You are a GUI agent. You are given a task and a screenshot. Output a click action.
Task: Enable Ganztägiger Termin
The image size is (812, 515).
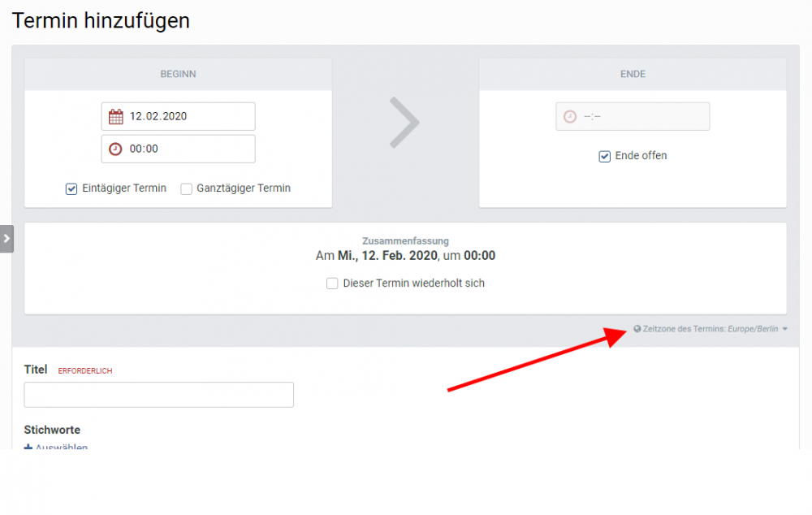tap(186, 188)
